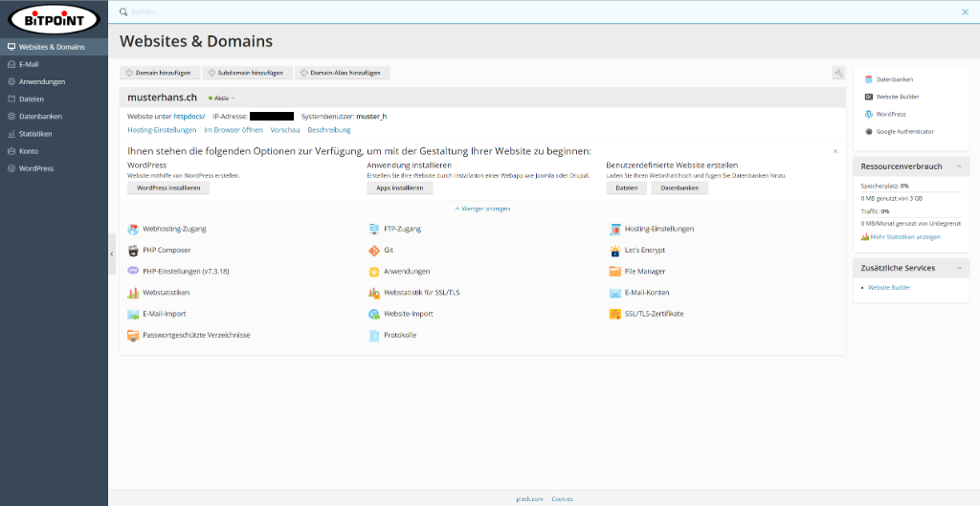The width and height of the screenshot is (980, 506).
Task: Open the Let's Encrypt icon
Action: pos(615,251)
